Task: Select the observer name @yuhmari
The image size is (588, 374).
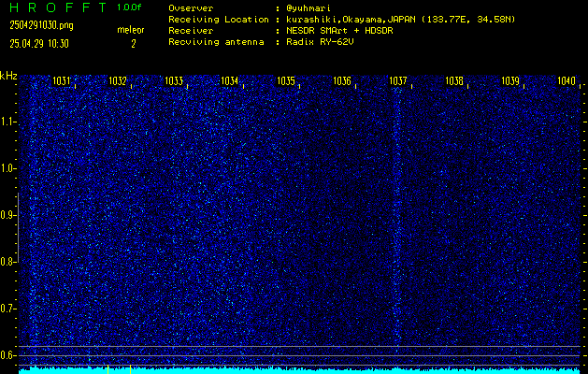Action: pos(308,8)
